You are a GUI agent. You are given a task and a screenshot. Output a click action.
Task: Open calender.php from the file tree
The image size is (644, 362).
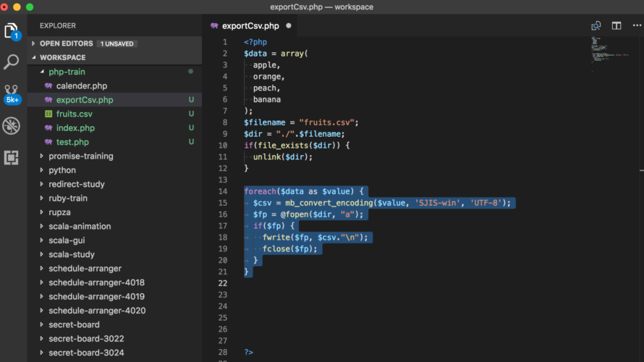[x=114, y=86]
